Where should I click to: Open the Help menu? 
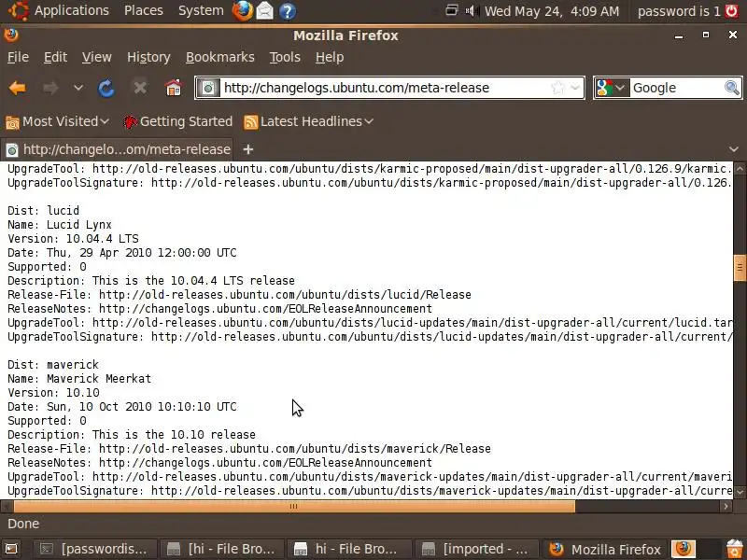pyautogui.click(x=330, y=57)
